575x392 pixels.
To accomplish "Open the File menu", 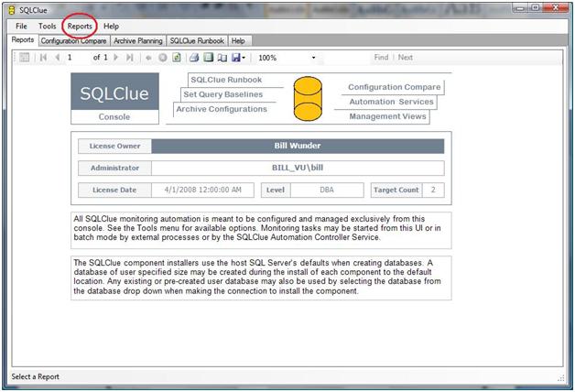I will 21,26.
